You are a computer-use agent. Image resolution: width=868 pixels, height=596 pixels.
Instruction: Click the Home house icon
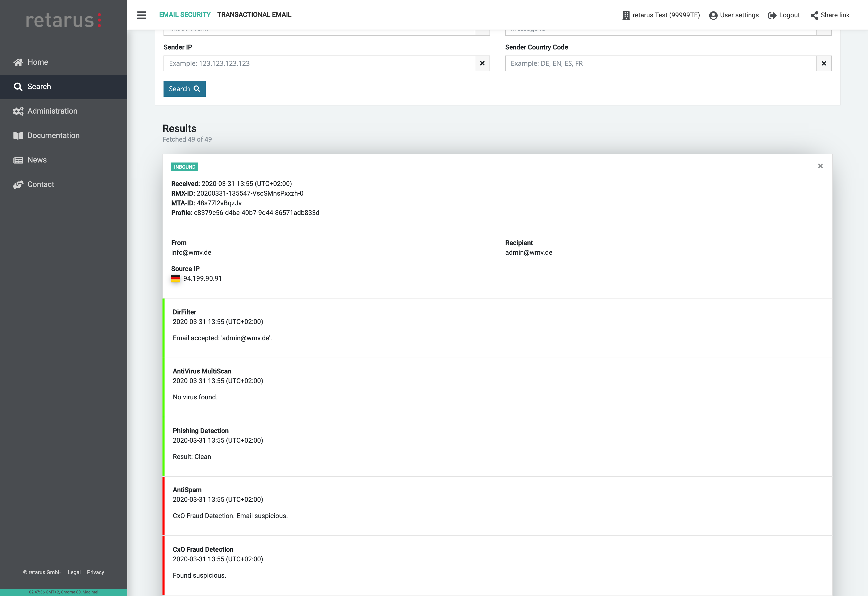[18, 62]
